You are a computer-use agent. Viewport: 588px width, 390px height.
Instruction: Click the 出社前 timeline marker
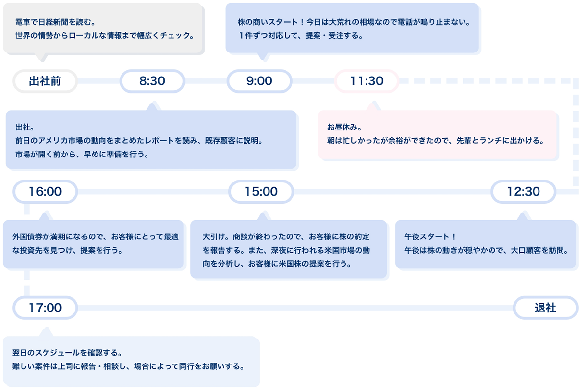pos(45,81)
